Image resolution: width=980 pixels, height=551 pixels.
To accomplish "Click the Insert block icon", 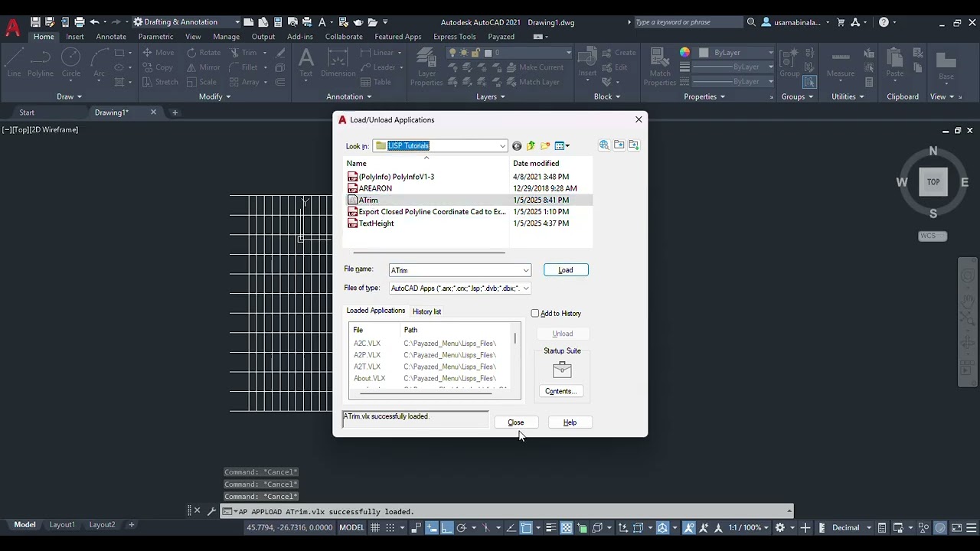I will (587, 62).
